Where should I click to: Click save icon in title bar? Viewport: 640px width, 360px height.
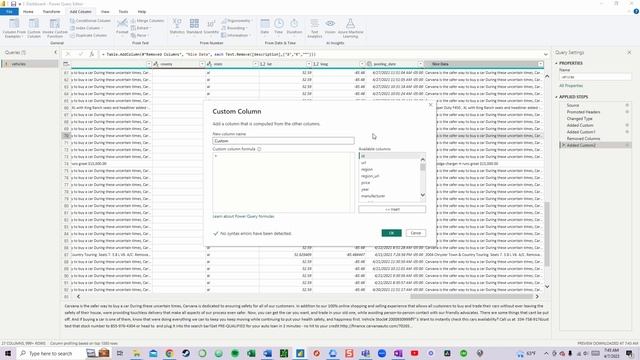coord(13,4)
